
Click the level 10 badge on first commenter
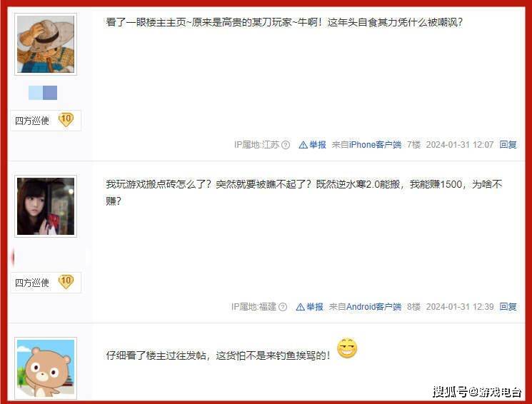(66, 120)
